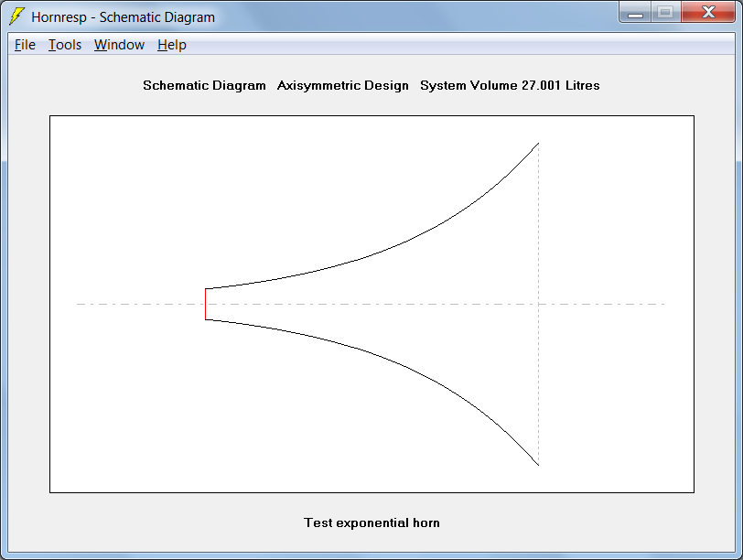The height and width of the screenshot is (560, 743).
Task: Click the 'Schematic Diagram' heading text
Action: 204,86
